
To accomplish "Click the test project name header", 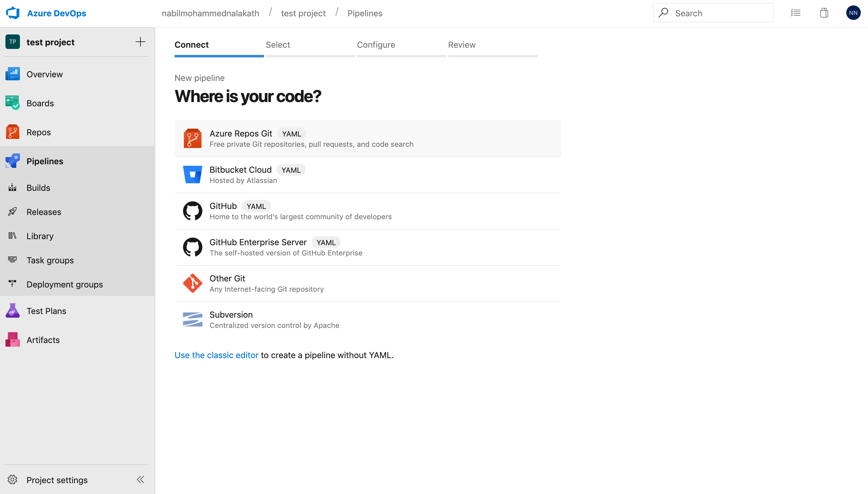I will pyautogui.click(x=50, y=42).
